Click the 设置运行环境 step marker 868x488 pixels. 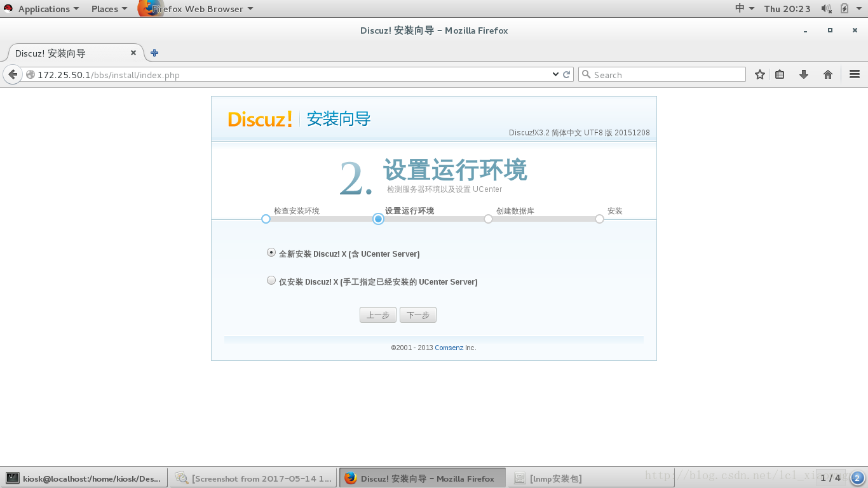pyautogui.click(x=378, y=219)
